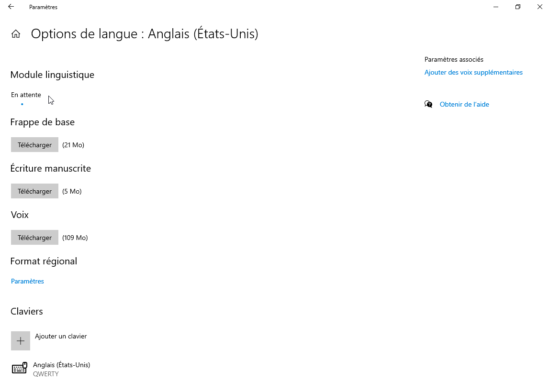Click the En attente status text
The image size is (549, 392).
[x=26, y=95]
